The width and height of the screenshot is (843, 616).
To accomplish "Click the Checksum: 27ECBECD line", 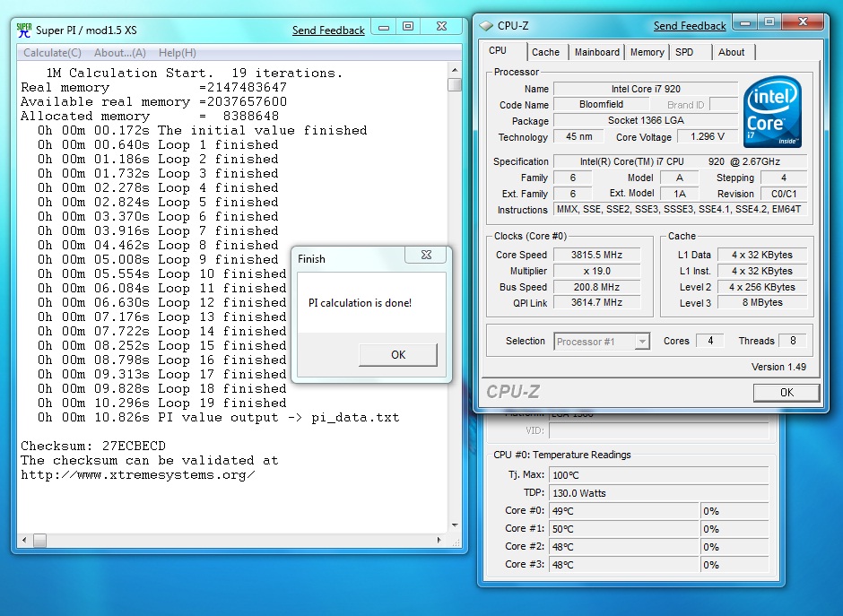I will (x=93, y=447).
